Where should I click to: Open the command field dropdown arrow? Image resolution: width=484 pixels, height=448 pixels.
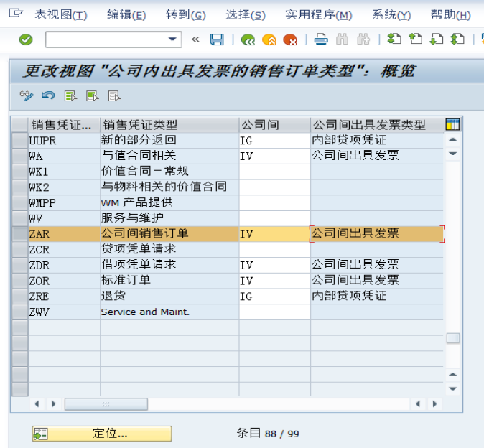pyautogui.click(x=172, y=39)
